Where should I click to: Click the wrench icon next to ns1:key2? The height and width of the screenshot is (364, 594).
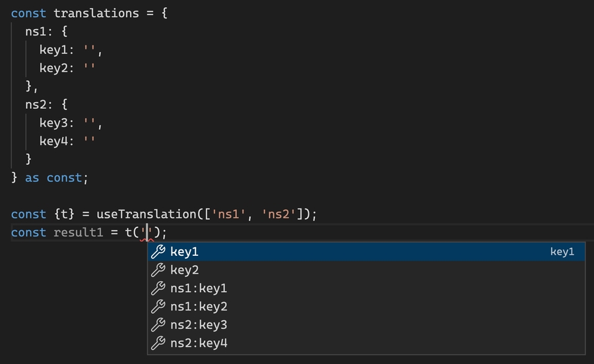click(158, 307)
